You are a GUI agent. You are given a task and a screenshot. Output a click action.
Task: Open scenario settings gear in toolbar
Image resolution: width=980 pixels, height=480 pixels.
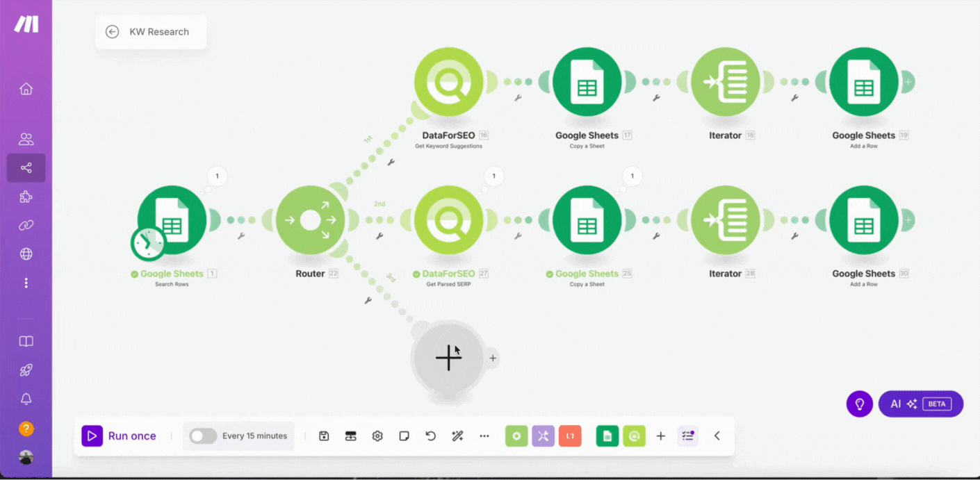click(377, 436)
